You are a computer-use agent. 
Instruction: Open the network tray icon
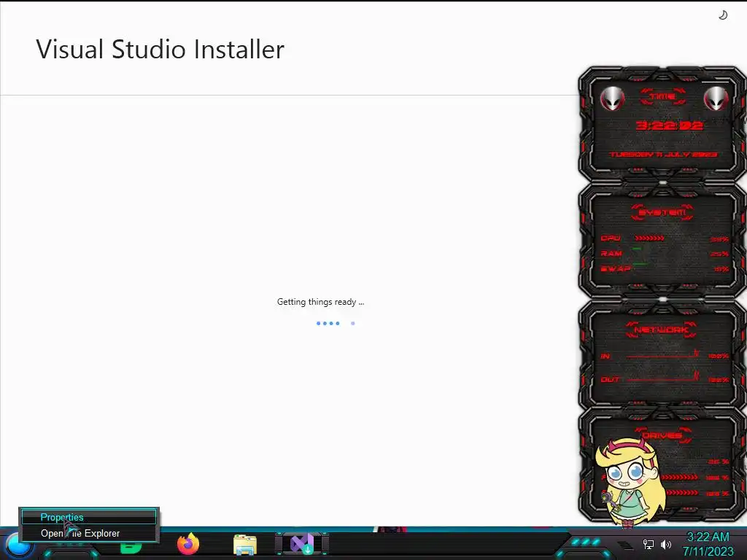pos(649,544)
